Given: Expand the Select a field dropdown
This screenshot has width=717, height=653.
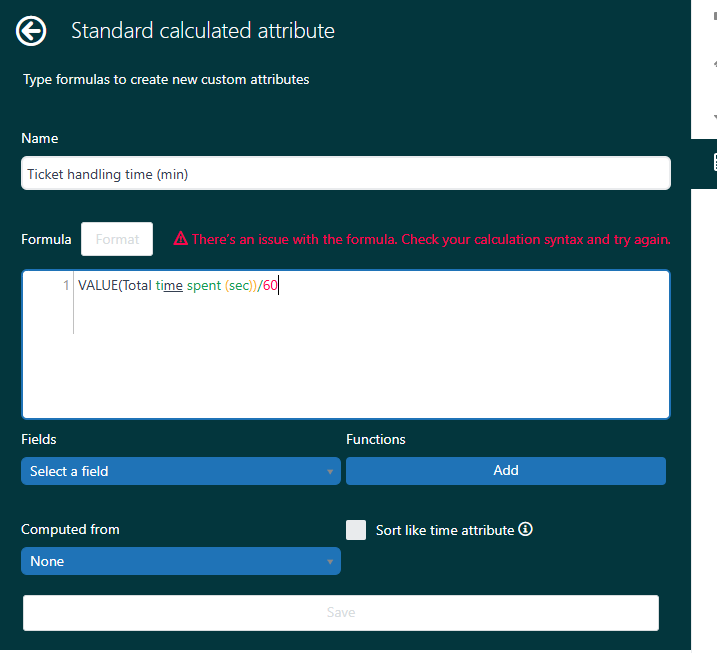Looking at the screenshot, I should tap(180, 471).
